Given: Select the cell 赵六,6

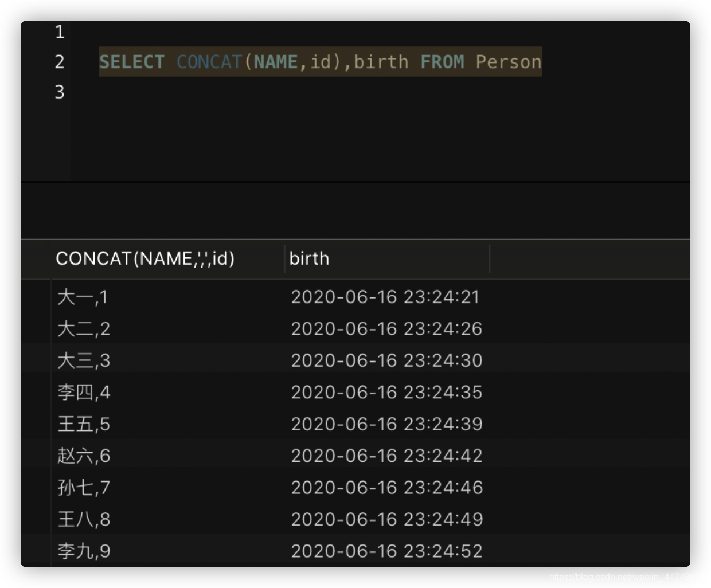Looking at the screenshot, I should pyautogui.click(x=84, y=456).
